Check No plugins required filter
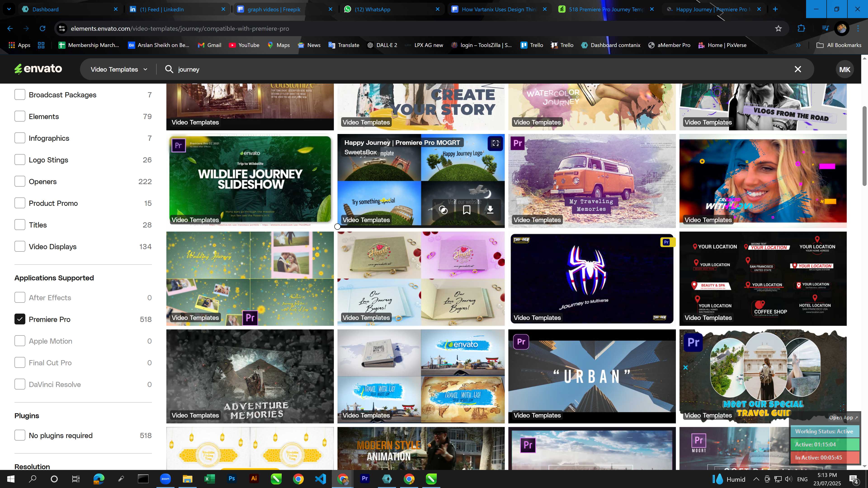 [20, 435]
